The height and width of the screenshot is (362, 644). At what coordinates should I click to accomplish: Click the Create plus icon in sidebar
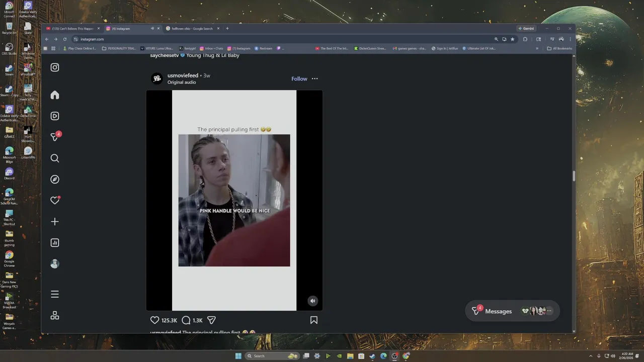(55, 222)
